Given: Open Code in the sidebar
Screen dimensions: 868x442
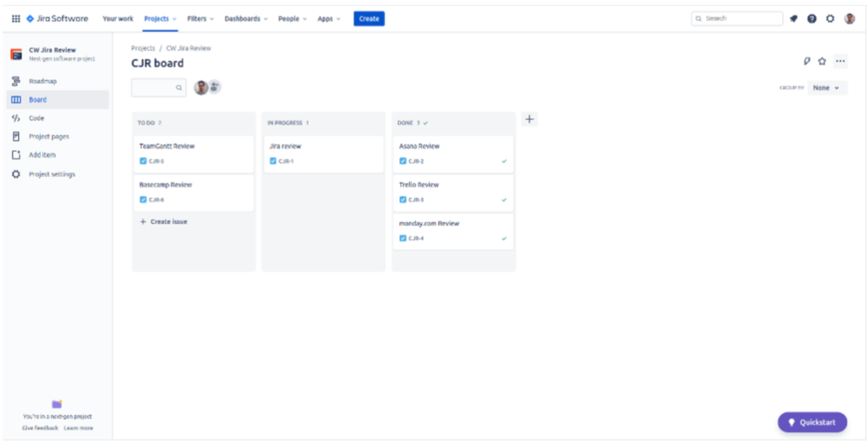Looking at the screenshot, I should (x=58, y=118).
